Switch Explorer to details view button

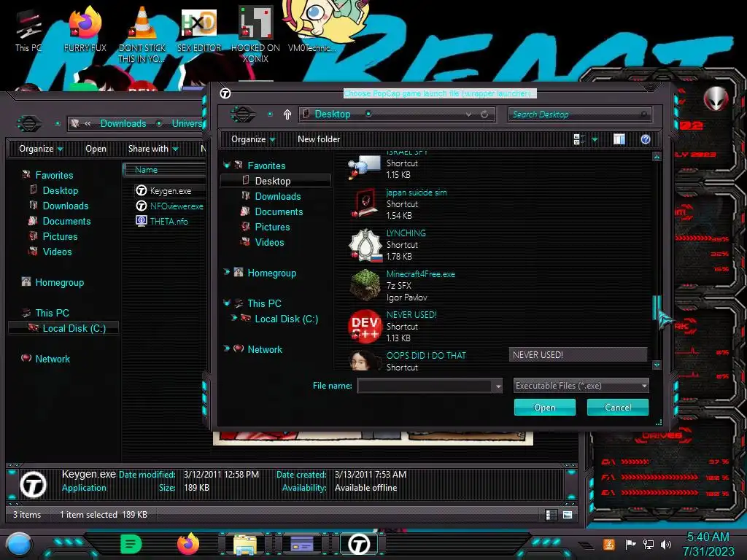point(551,515)
